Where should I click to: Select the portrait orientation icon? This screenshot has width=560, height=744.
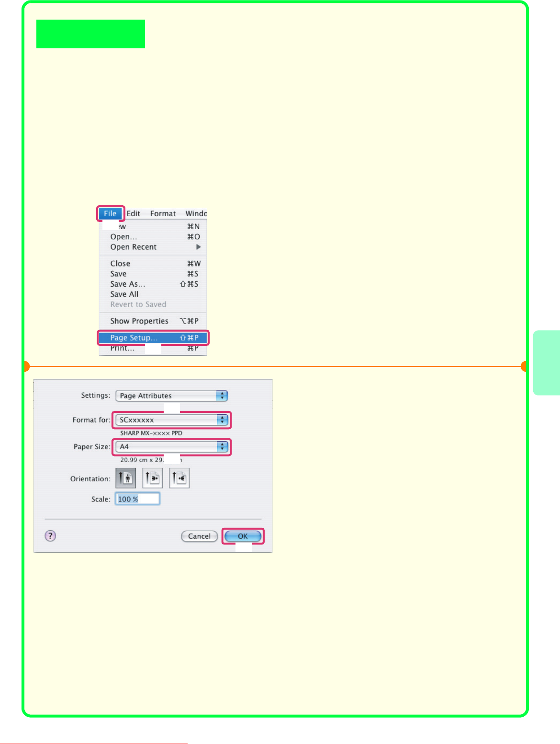click(x=126, y=478)
